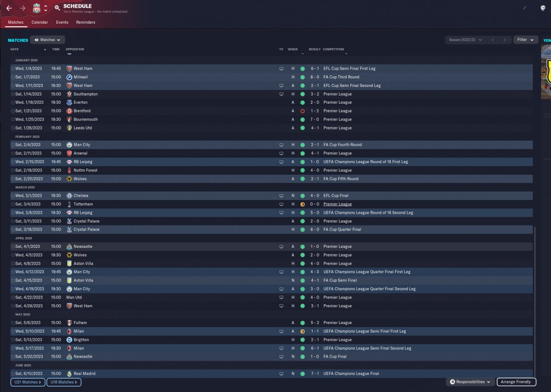Open the Filter dropdown
551x392 pixels.
526,40
